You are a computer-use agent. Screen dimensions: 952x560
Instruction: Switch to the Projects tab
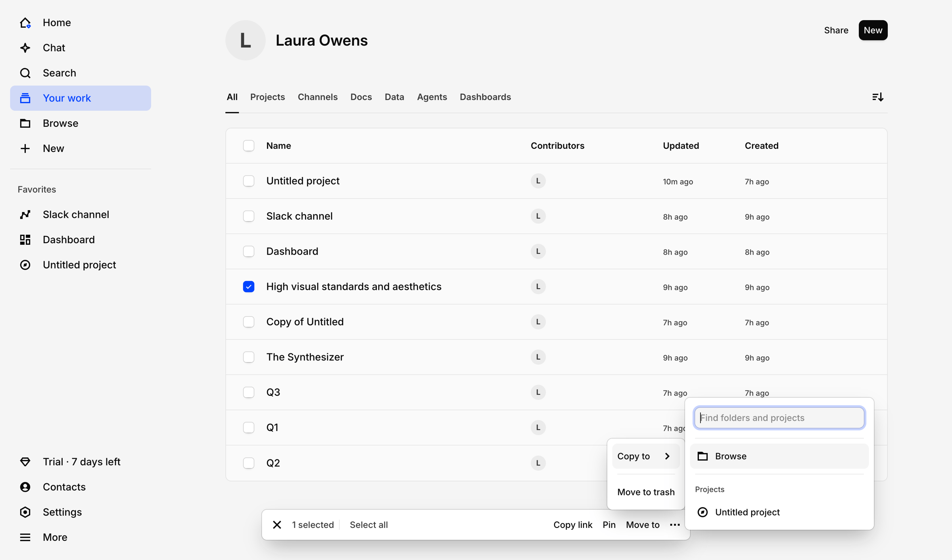tap(267, 97)
